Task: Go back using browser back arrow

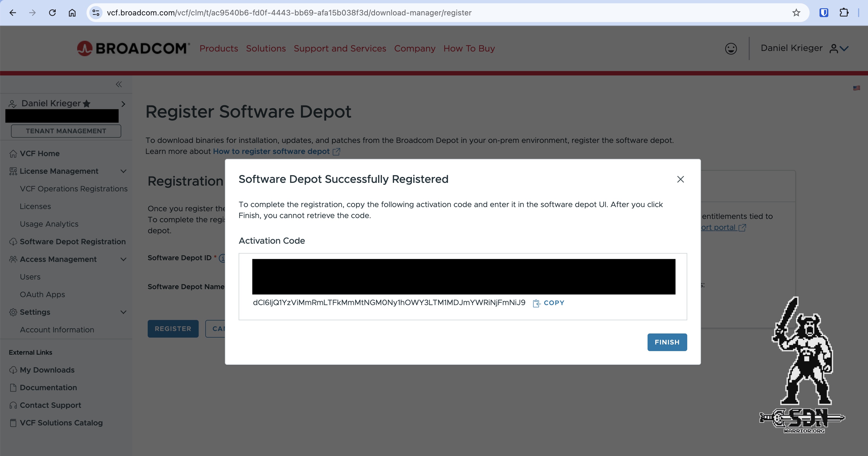Action: (x=13, y=13)
